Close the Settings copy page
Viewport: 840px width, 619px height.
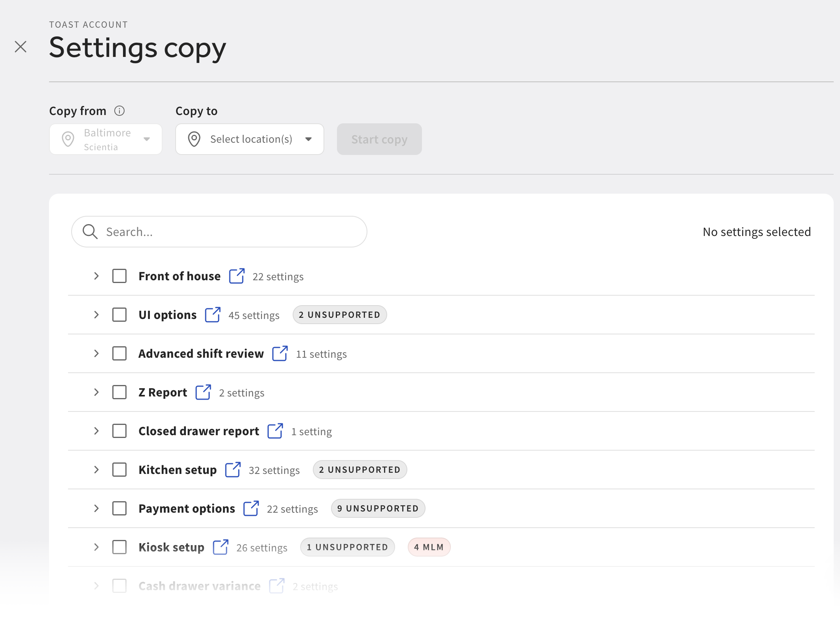(x=21, y=47)
